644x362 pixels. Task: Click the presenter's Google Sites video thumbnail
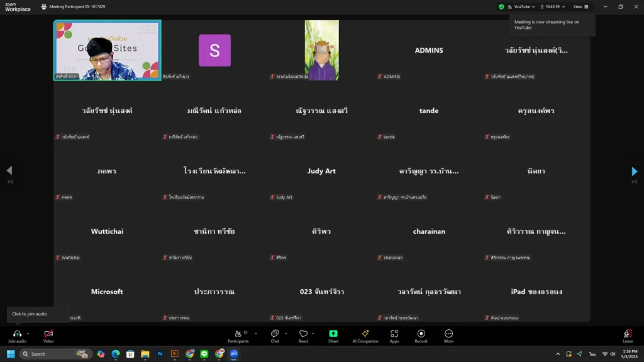[x=107, y=50]
